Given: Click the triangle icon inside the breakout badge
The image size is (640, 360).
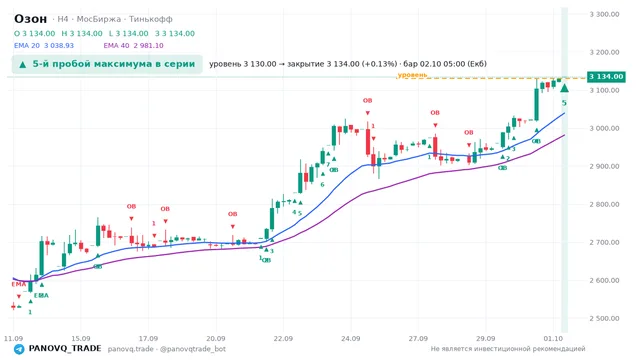Looking at the screenshot, I should tap(23, 64).
